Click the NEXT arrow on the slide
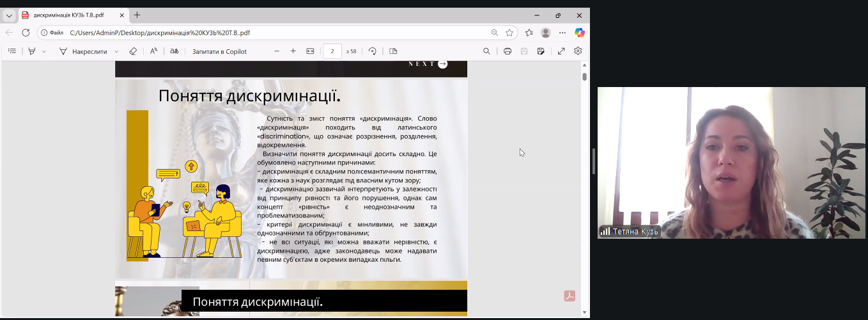Screen dimensions: 868x320 tap(442, 64)
